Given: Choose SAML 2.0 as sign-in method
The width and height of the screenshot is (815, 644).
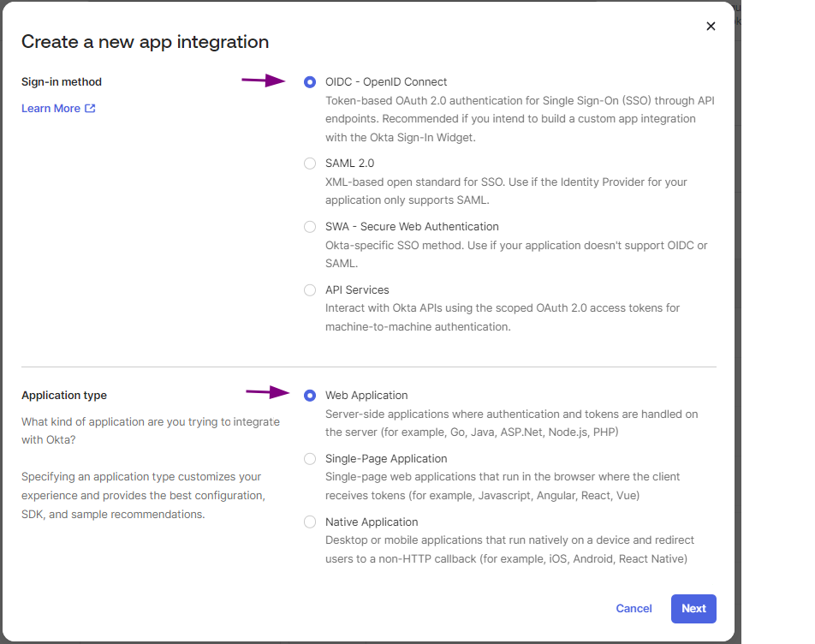Looking at the screenshot, I should [x=309, y=163].
